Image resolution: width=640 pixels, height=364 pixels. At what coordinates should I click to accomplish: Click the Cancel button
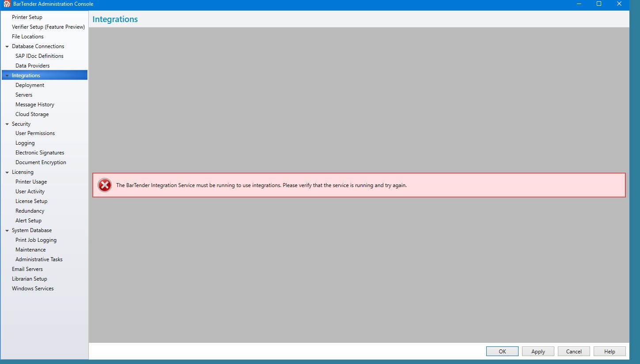574,351
